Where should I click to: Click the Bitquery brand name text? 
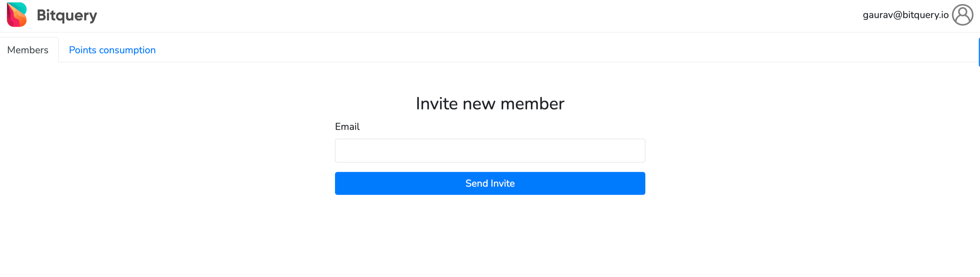point(67,15)
